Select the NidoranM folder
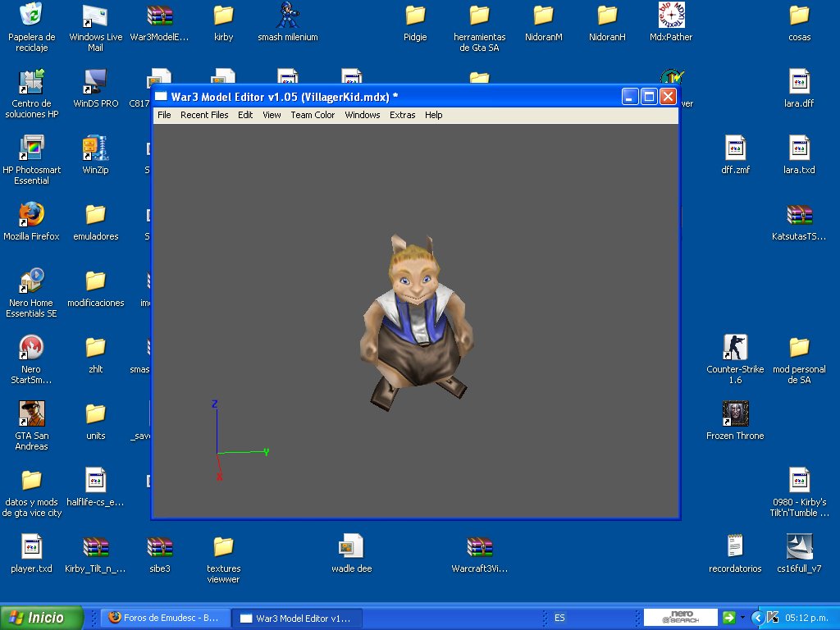The width and height of the screenshot is (840, 630). [x=543, y=22]
